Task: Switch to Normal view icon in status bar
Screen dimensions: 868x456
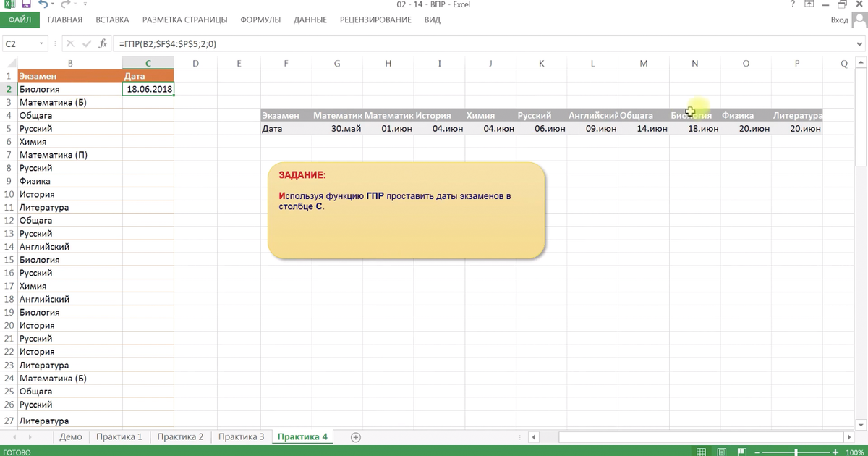Action: [700, 451]
